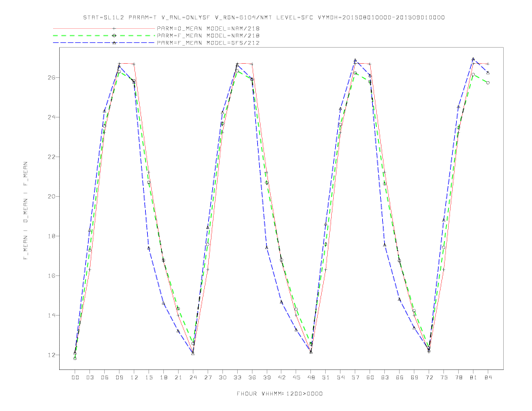Screen dimensions: 532x411
Task: Click x-axis tick label 57
Action: (x=355, y=377)
